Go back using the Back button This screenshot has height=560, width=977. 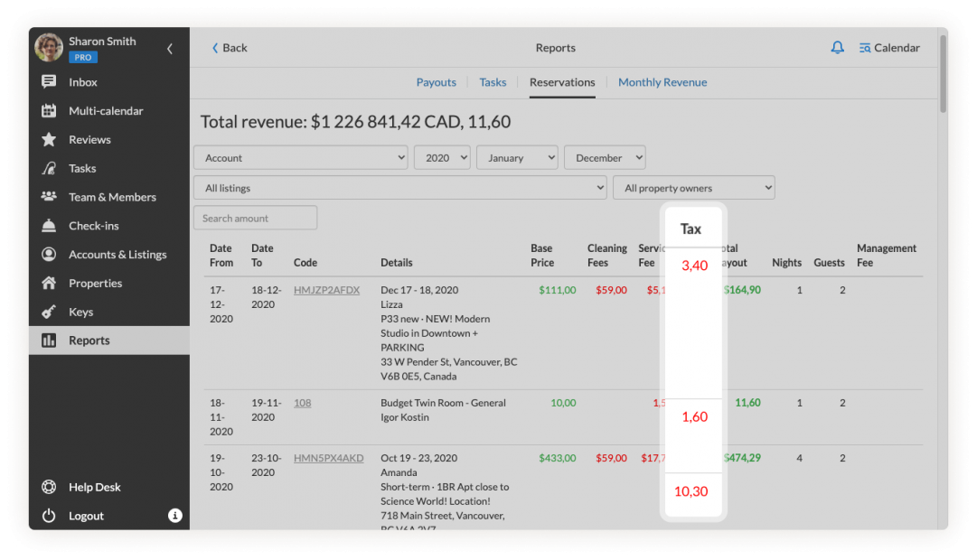tap(230, 48)
